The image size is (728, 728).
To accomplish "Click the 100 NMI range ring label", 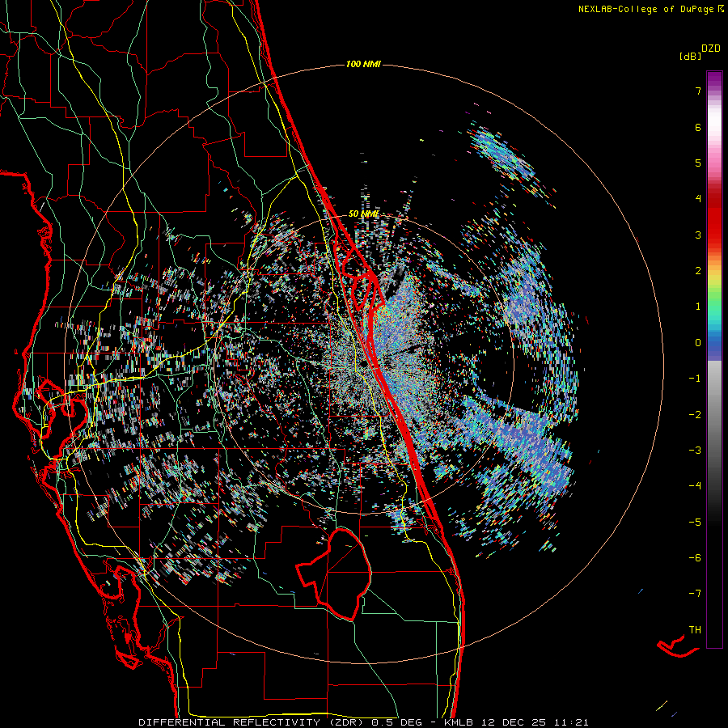I will point(363,64).
